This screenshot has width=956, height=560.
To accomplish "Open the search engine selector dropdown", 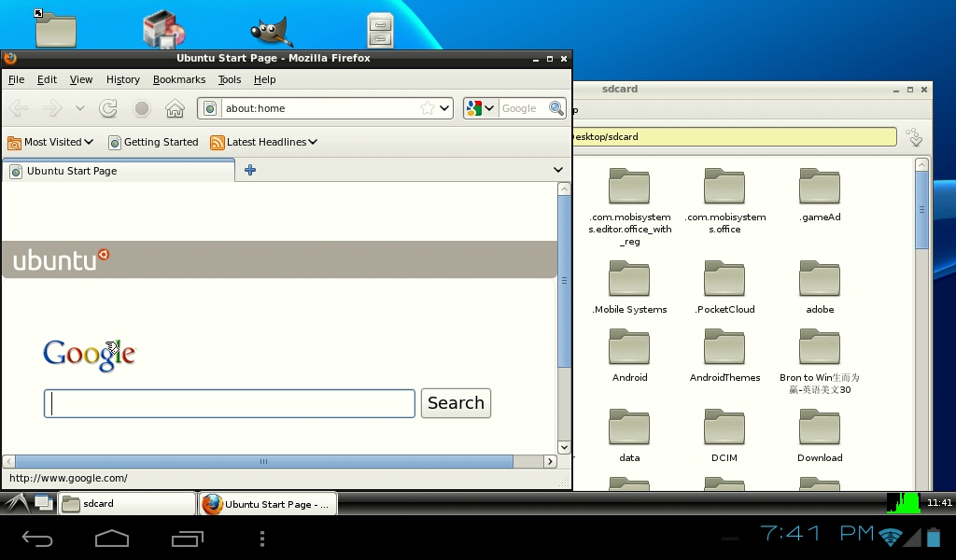I will (480, 108).
